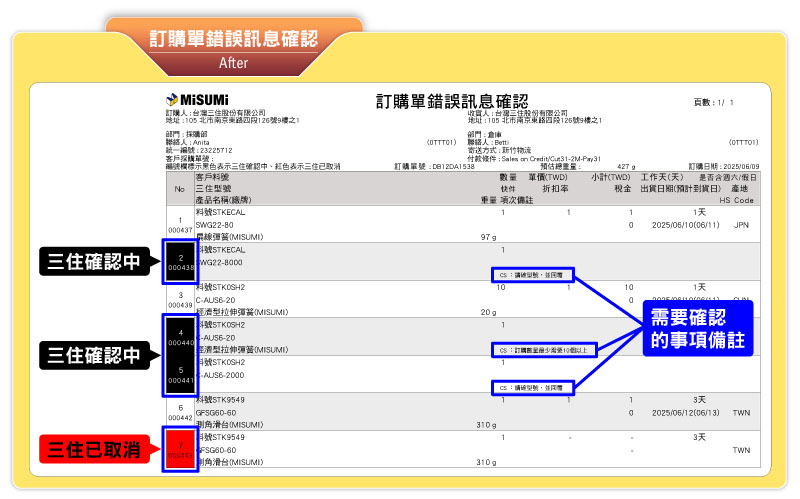
Task: Click estimated total weight 427 g
Action: coord(626,166)
